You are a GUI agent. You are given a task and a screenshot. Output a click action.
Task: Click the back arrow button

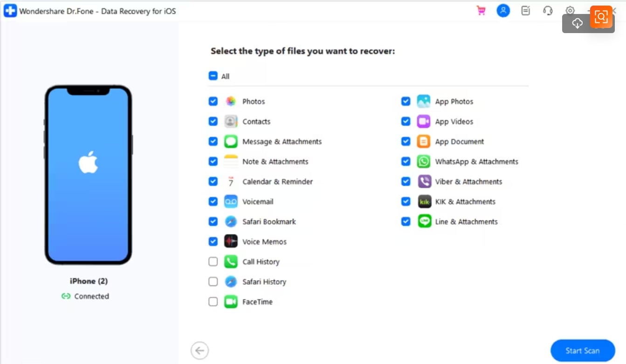[199, 350]
